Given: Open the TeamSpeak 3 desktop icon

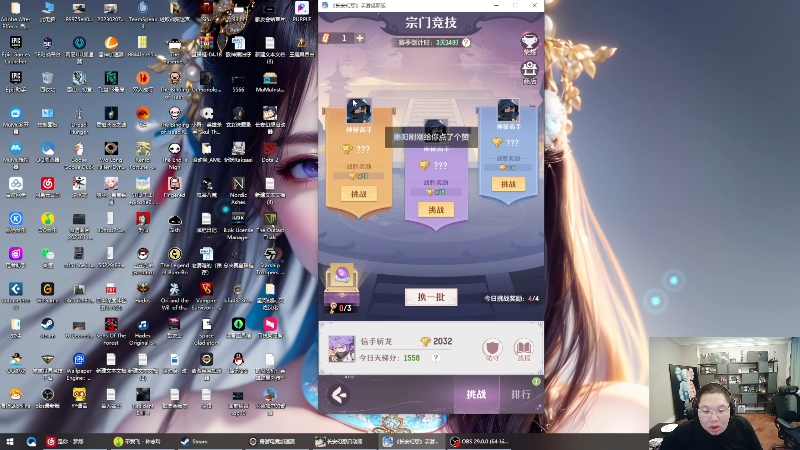Looking at the screenshot, I should tap(143, 15).
